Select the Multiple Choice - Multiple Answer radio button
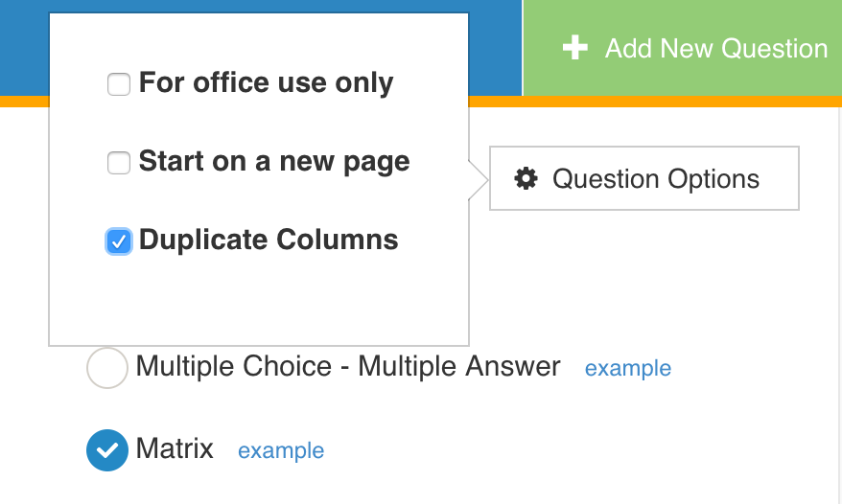Screen dimensions: 842x504 click(x=107, y=368)
